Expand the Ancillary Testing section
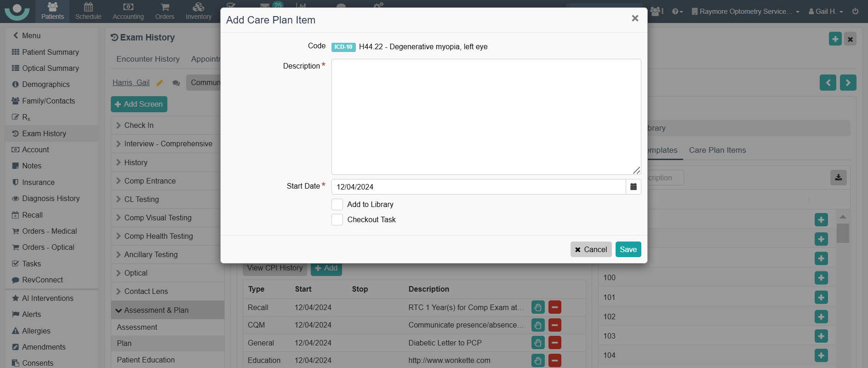 (150, 254)
